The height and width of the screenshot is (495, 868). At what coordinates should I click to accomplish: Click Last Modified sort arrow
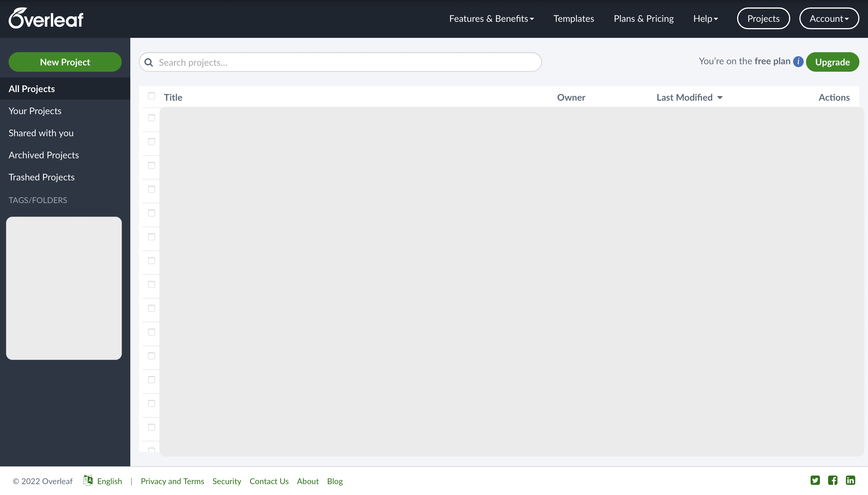point(720,98)
